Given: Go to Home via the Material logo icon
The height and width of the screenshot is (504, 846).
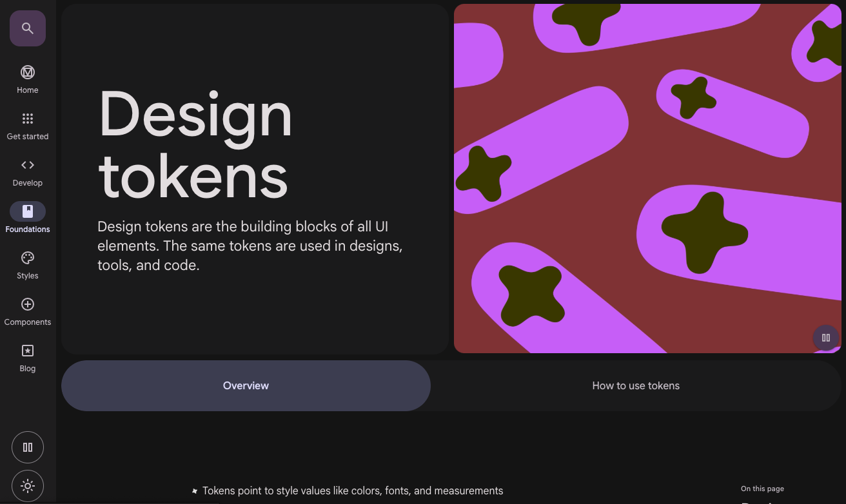Looking at the screenshot, I should pos(28,72).
